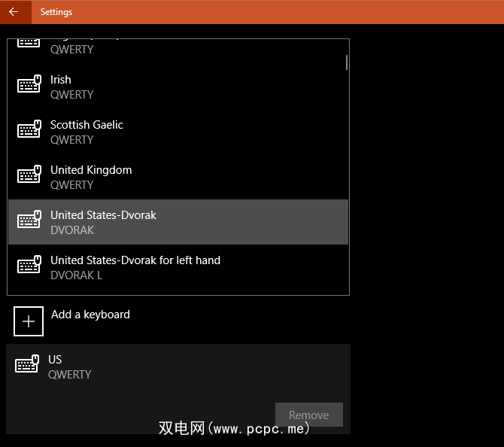Screen dimensions: 504x447
Task: Click the keyboard icon beside United Kingdom
Action: pyautogui.click(x=29, y=174)
